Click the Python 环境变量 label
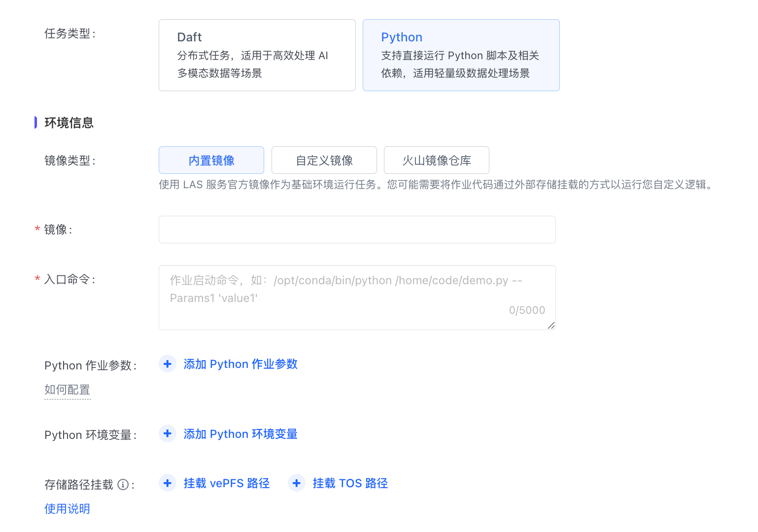The width and height of the screenshot is (758, 532). [x=91, y=435]
